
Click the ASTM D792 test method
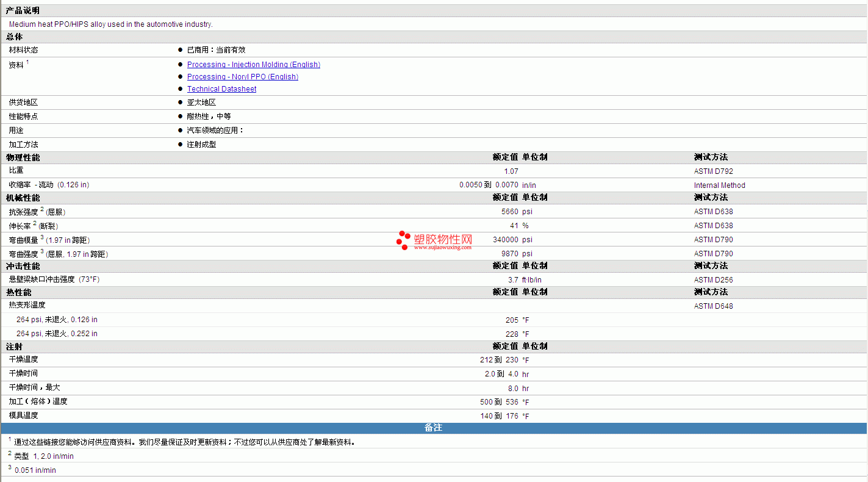point(714,171)
